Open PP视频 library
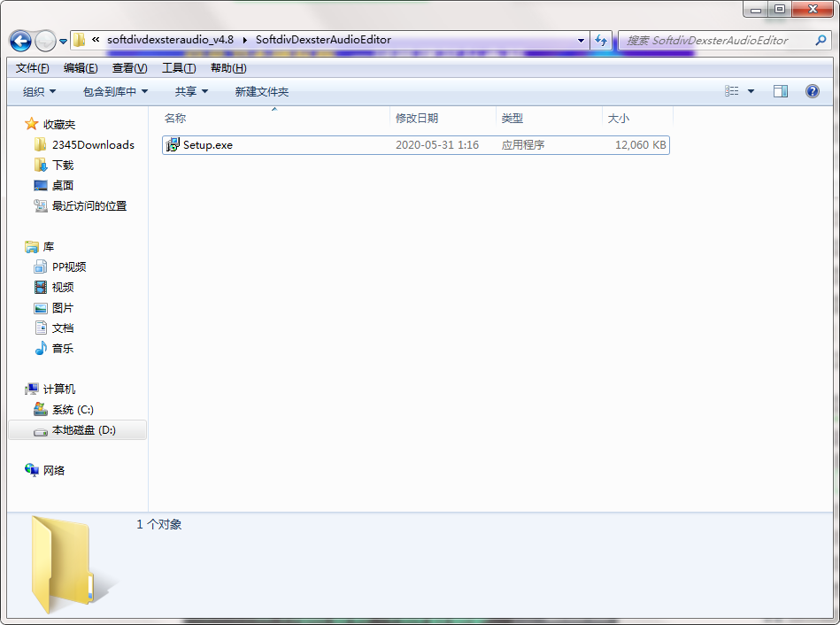The height and width of the screenshot is (625, 840). 69,267
